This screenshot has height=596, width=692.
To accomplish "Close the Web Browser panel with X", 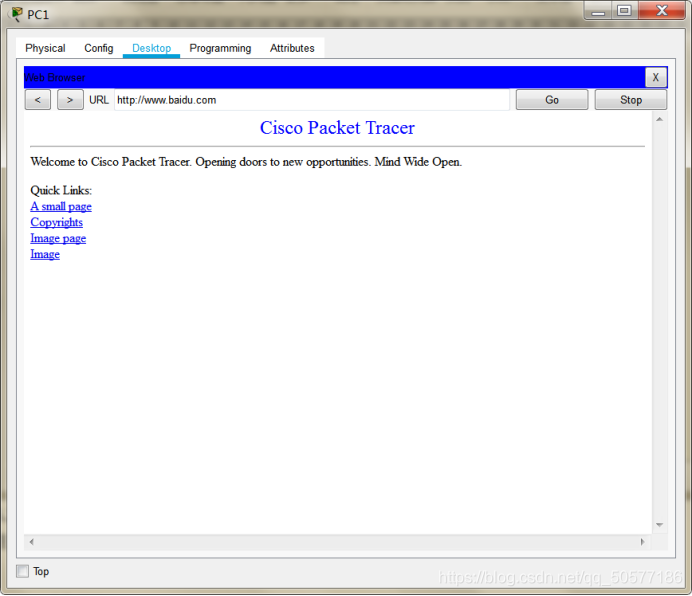I will click(655, 77).
